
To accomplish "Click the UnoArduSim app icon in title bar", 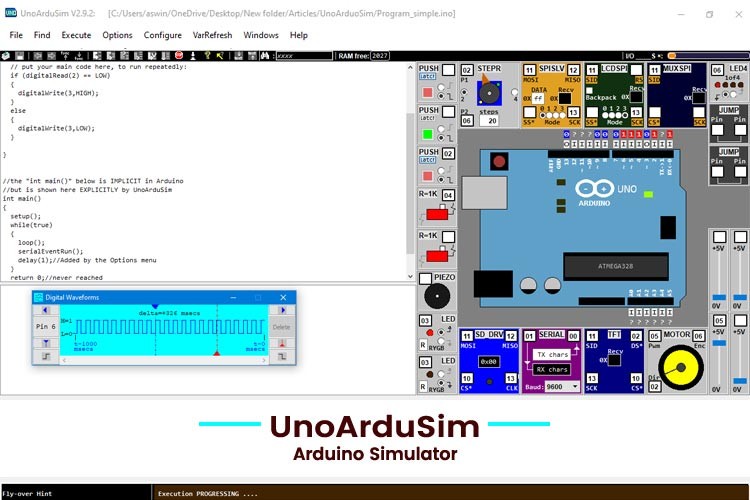I will point(11,13).
